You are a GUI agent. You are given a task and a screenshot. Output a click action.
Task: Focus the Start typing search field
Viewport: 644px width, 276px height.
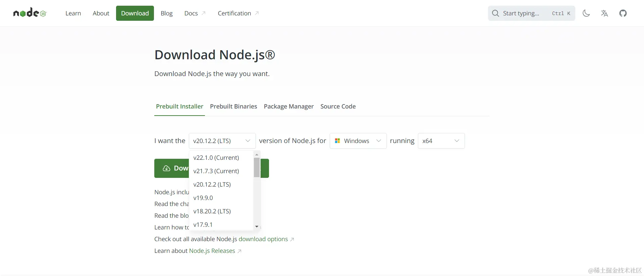[531, 13]
